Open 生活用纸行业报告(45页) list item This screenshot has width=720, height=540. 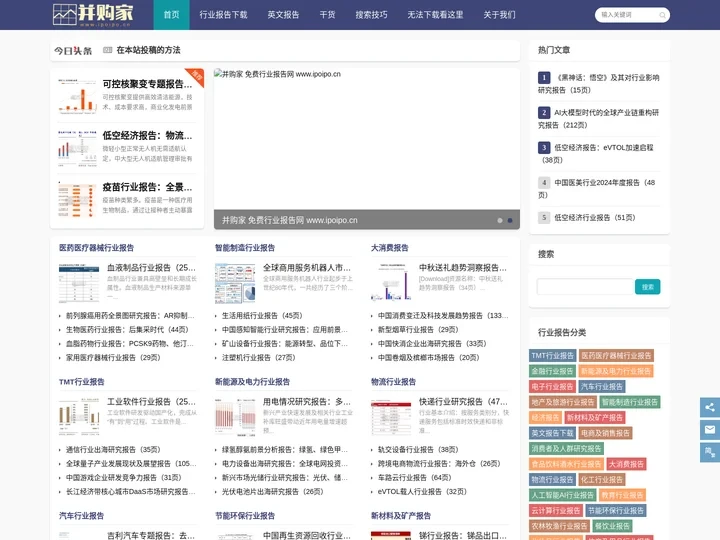pyautogui.click(x=262, y=316)
